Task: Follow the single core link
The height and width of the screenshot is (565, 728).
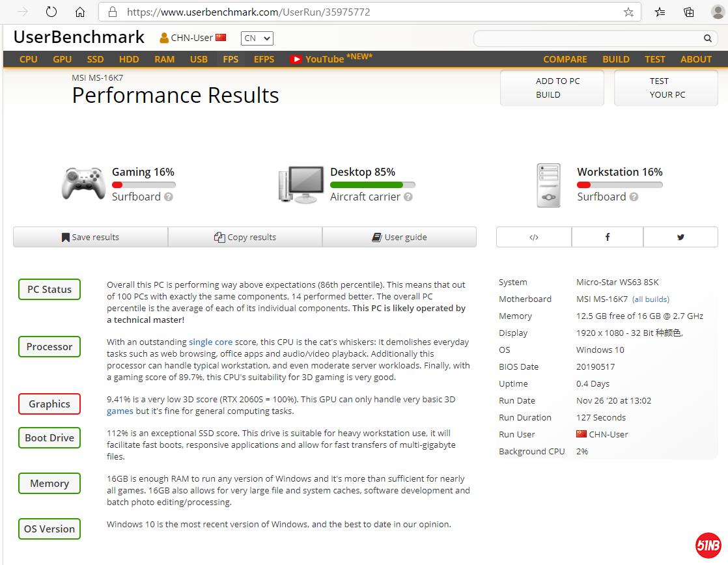Action: click(210, 342)
